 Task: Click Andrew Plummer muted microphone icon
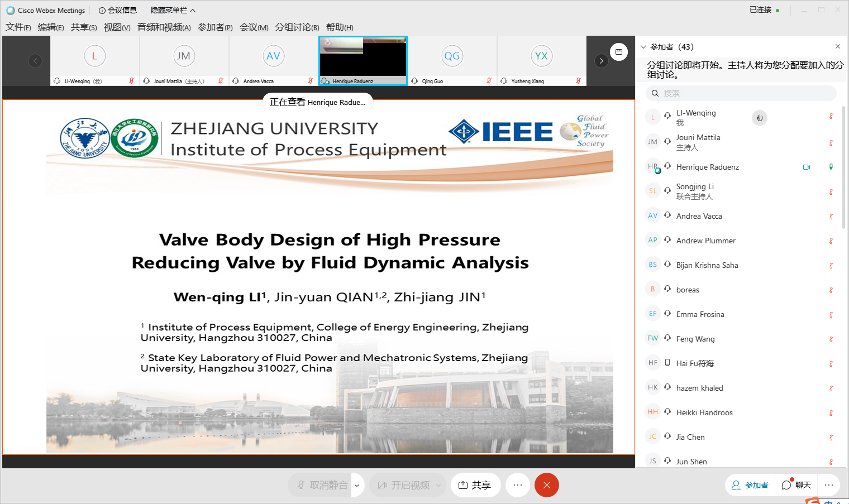[x=831, y=241]
